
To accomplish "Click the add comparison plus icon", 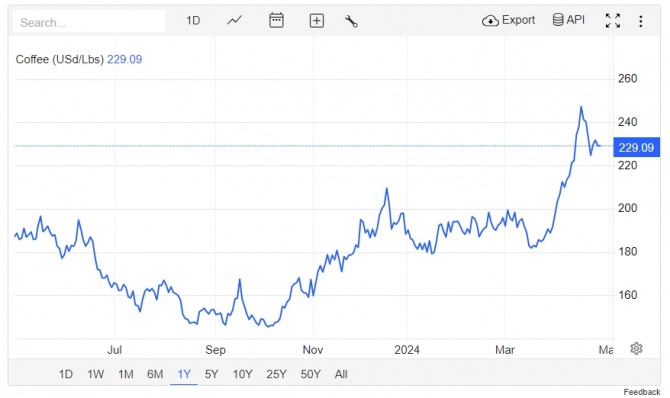I will (316, 21).
